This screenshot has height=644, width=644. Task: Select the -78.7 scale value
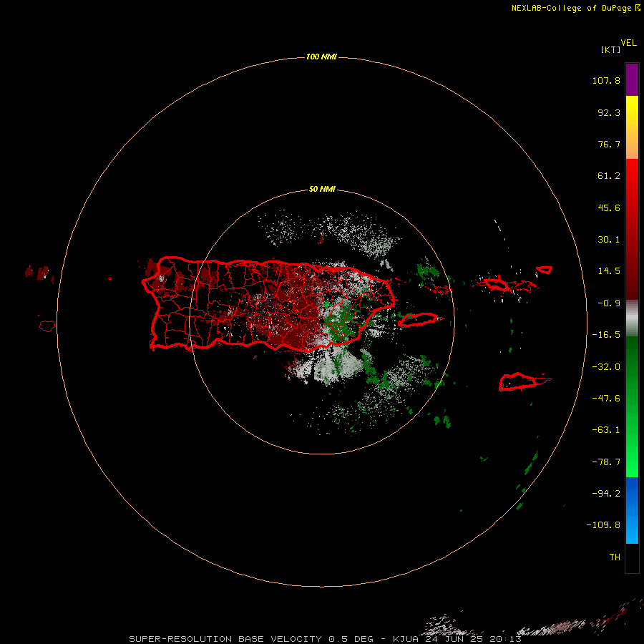coord(606,462)
